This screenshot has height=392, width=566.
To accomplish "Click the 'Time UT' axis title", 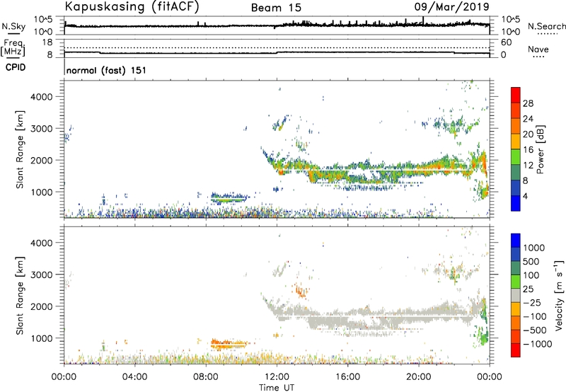I will [277, 388].
